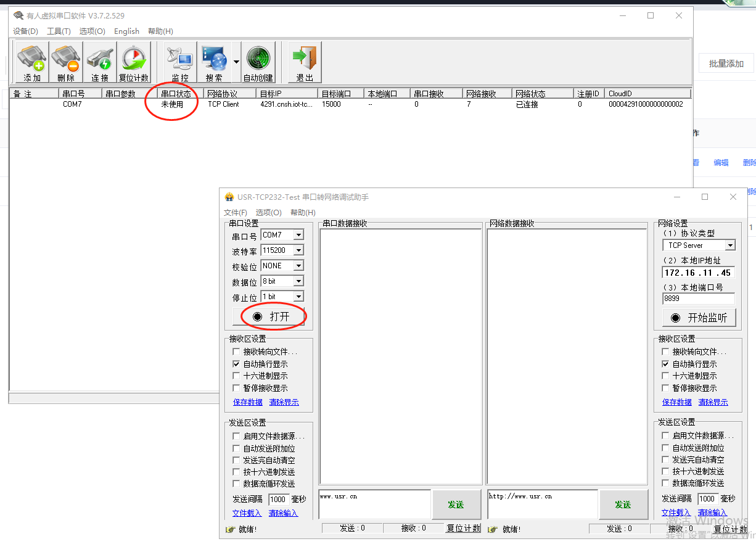Click the 添加 (Add) toolbar icon
Viewport: 756px width, 544px height.
(32, 62)
